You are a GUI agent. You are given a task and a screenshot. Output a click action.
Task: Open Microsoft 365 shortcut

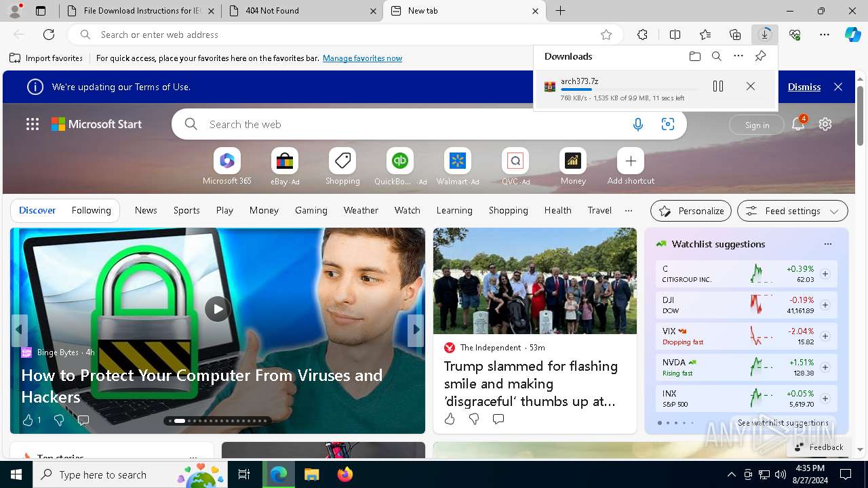pos(227,167)
